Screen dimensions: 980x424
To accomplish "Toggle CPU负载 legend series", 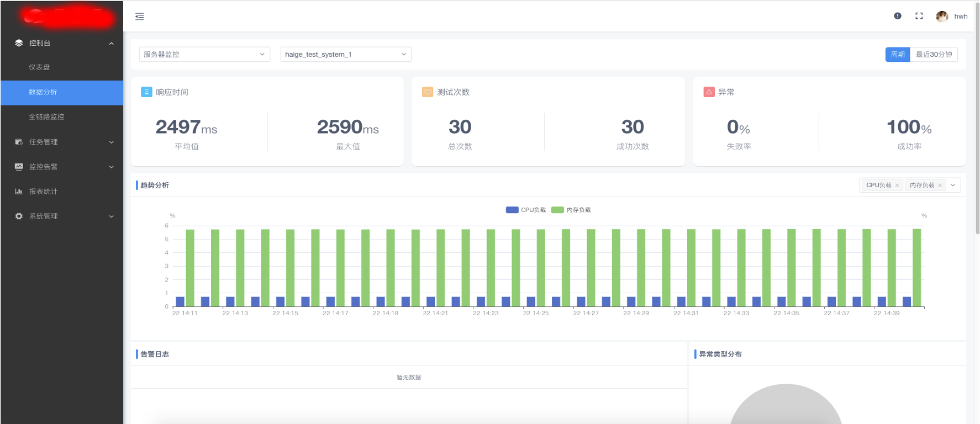I will tap(526, 210).
